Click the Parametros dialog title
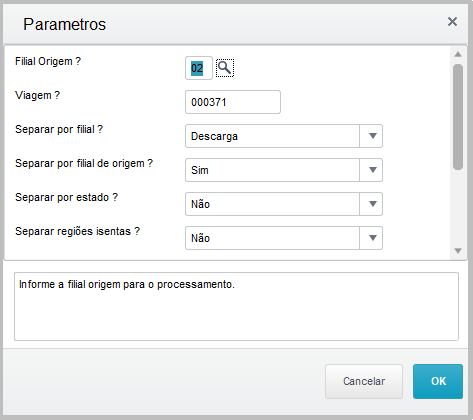 pyautogui.click(x=64, y=24)
